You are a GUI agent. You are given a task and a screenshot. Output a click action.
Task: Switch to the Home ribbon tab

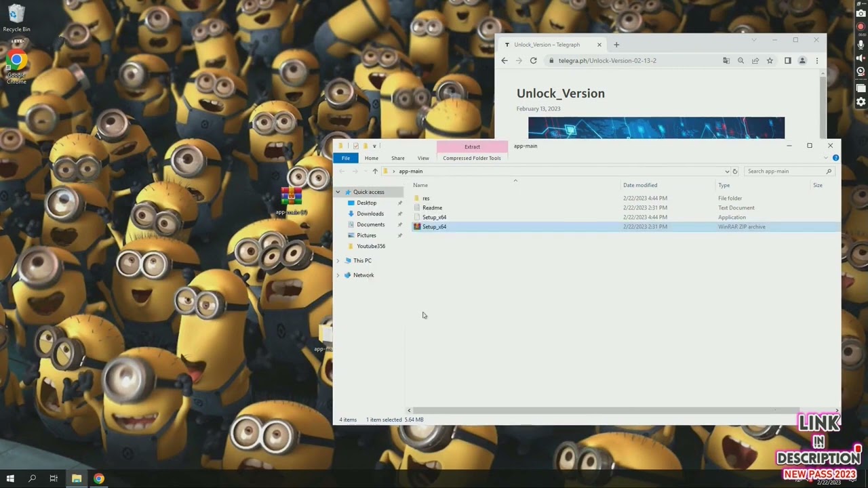[371, 158]
